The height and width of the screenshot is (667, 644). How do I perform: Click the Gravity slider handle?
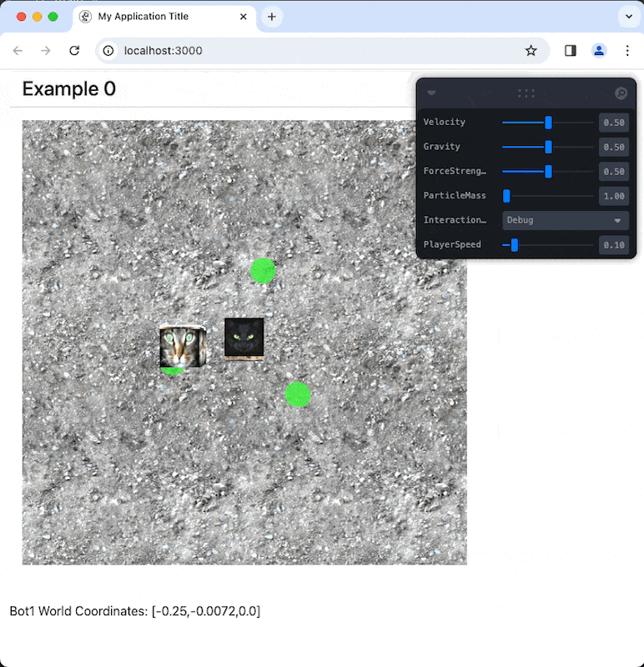tap(548, 147)
